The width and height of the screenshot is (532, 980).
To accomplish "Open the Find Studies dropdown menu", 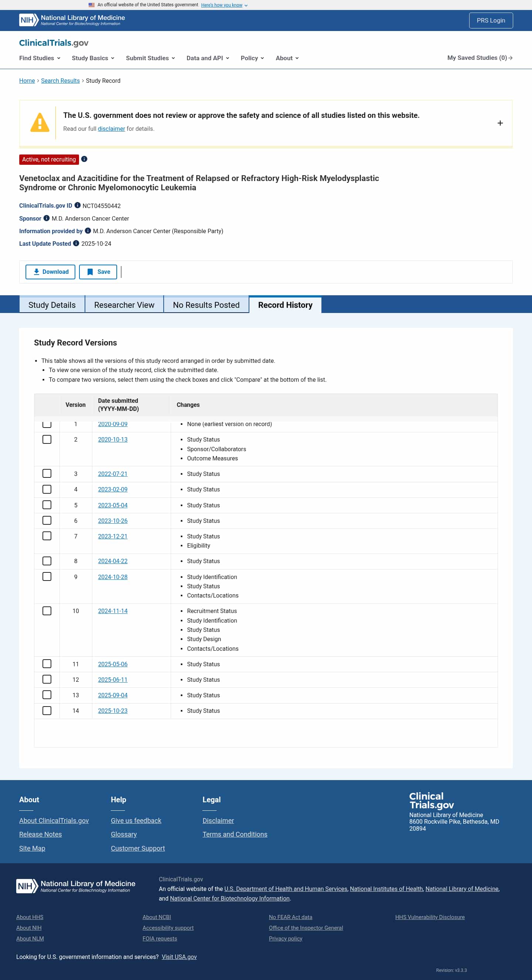I will [x=40, y=58].
